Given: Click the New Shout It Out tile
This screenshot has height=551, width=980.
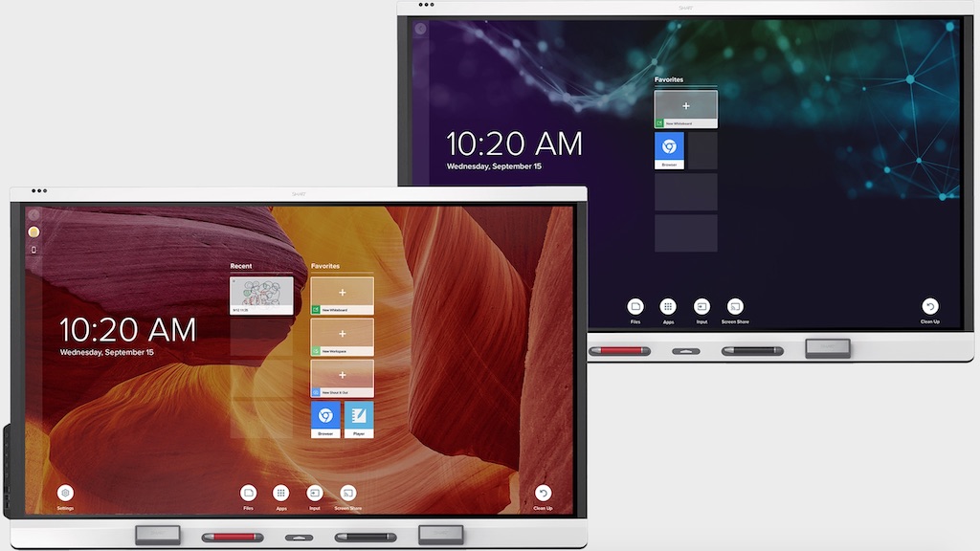Looking at the screenshot, I should pos(342,378).
